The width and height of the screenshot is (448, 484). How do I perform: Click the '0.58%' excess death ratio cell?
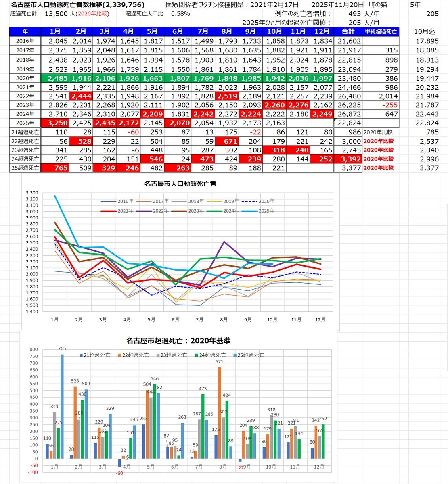click(180, 14)
